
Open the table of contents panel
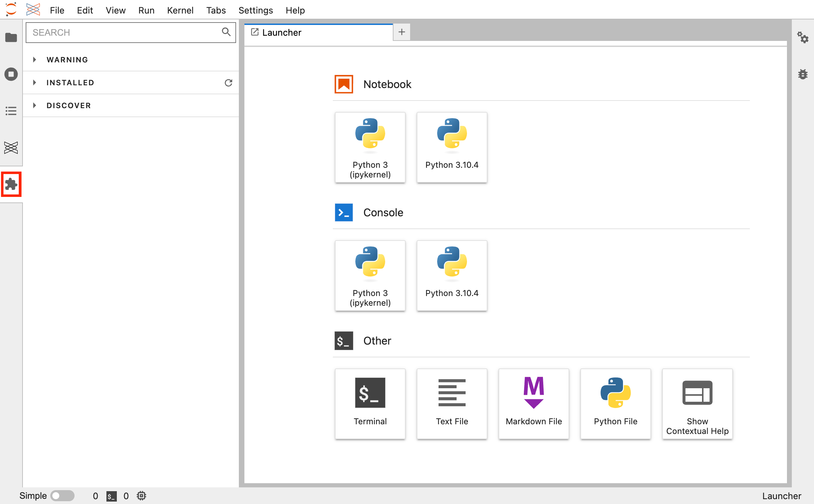pyautogui.click(x=11, y=111)
